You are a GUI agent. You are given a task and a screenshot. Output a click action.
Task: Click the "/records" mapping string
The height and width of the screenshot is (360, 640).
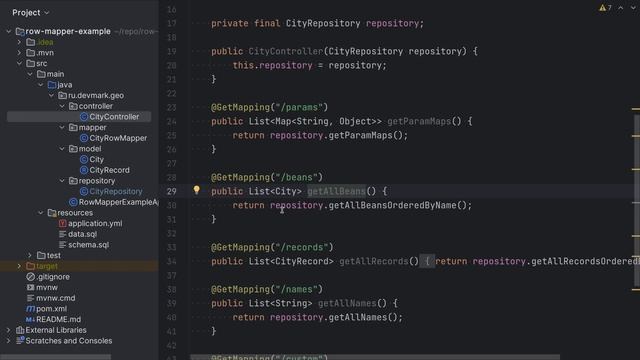(302, 247)
